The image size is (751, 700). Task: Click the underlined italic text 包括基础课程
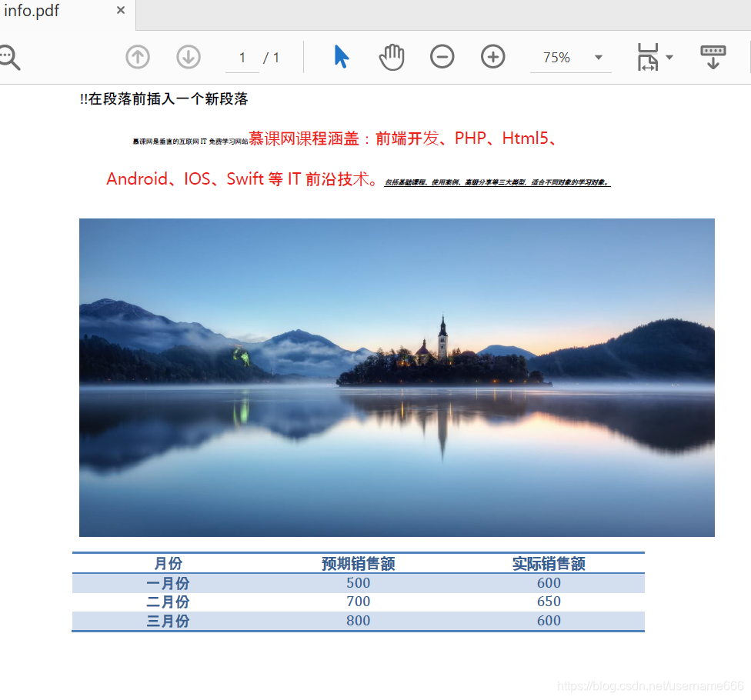click(x=406, y=182)
